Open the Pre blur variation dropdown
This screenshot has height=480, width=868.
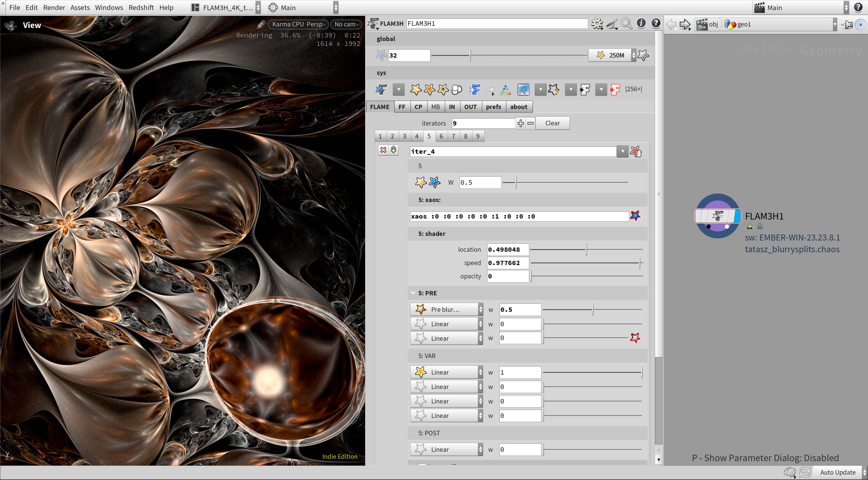(x=446, y=309)
